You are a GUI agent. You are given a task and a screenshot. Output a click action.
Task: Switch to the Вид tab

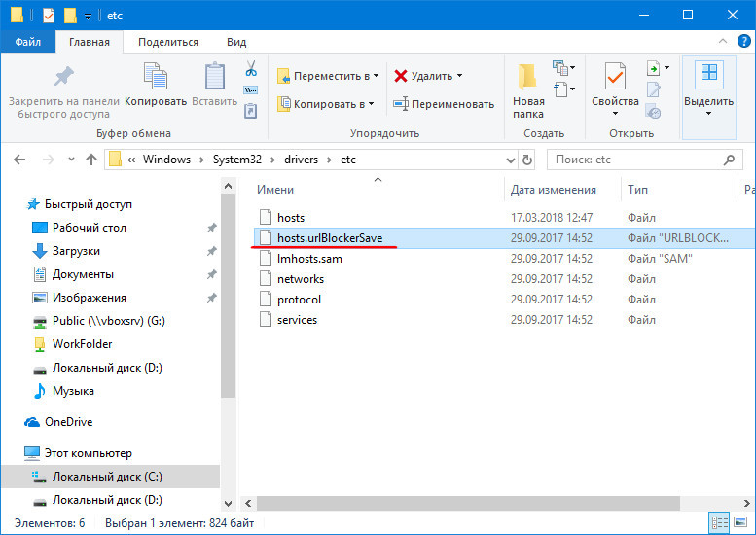[236, 42]
